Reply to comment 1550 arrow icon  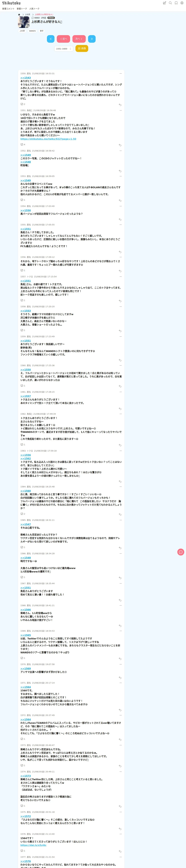click(120, 105)
